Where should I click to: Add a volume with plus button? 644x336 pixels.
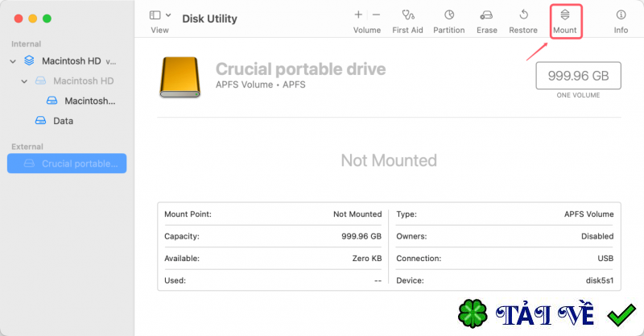[x=358, y=15]
